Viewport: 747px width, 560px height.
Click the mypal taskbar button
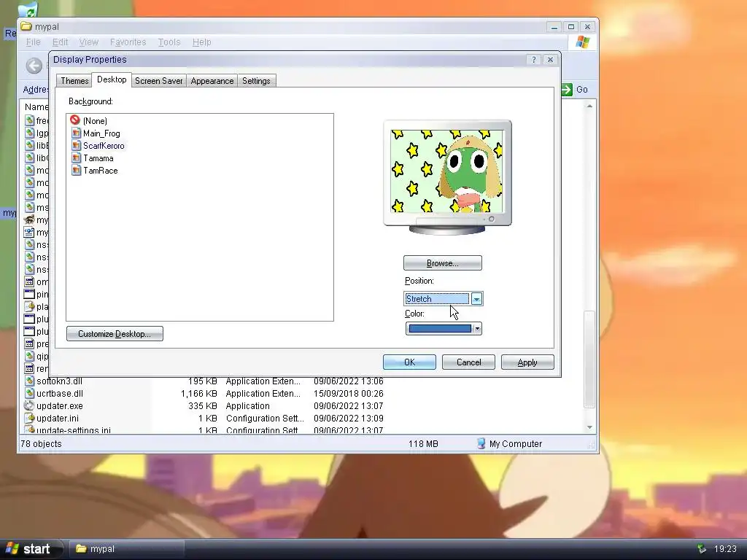pos(127,549)
